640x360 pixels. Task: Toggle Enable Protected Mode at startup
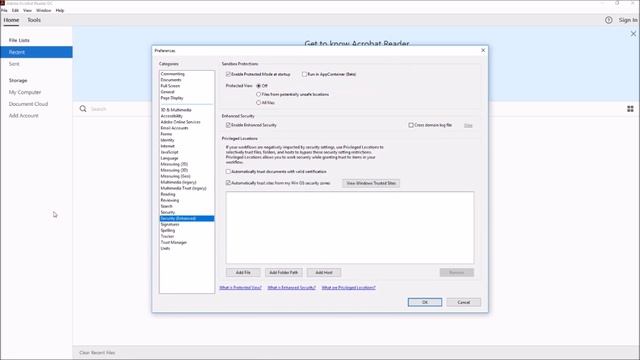(x=228, y=74)
